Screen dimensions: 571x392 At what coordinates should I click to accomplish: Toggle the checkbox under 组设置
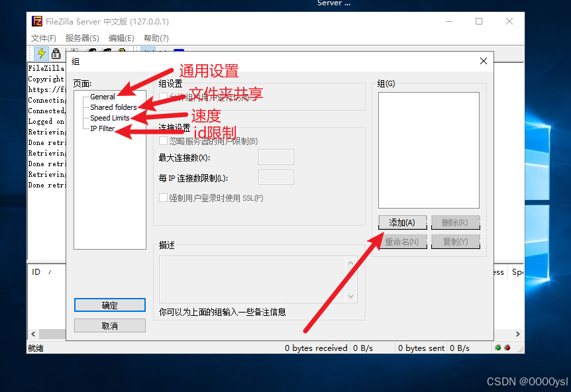coord(163,97)
